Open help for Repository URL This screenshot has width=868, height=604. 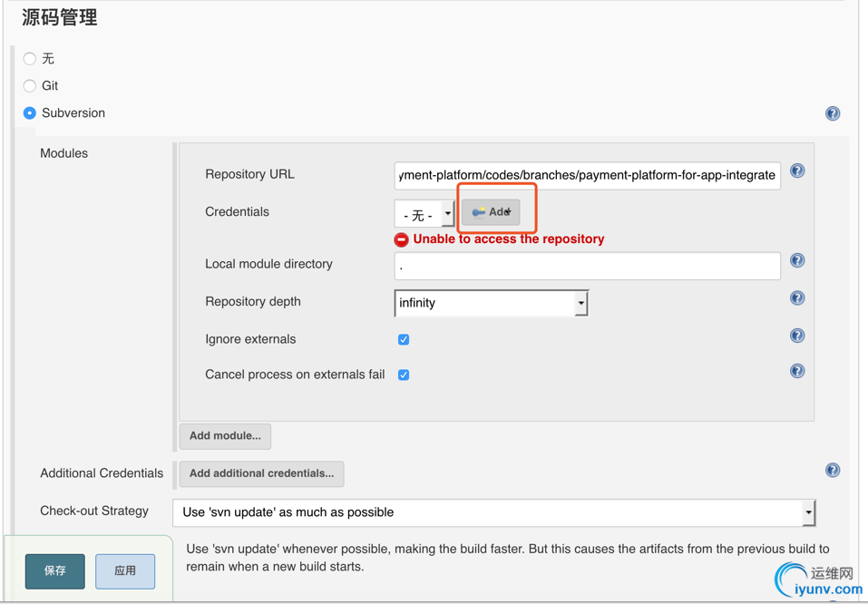pyautogui.click(x=797, y=170)
